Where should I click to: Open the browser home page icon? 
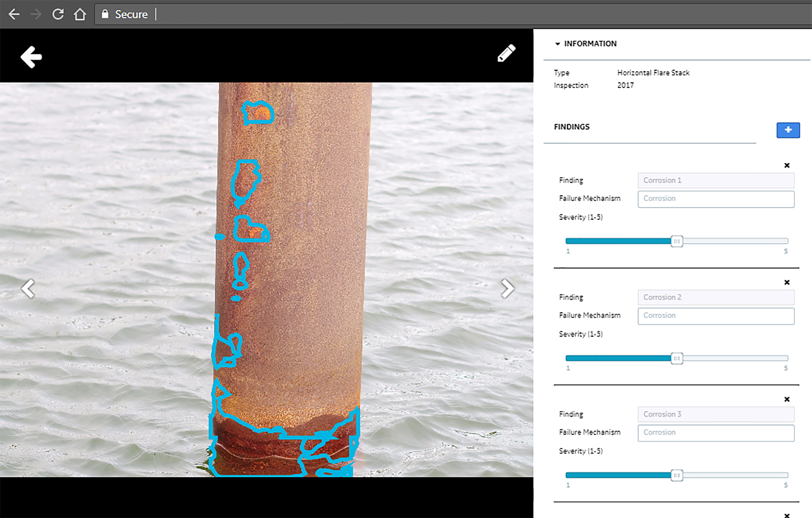(x=80, y=14)
